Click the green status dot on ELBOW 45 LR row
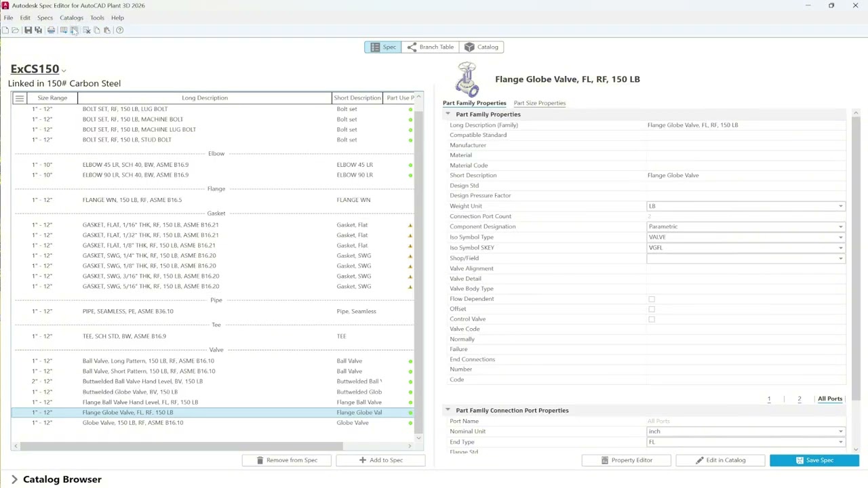This screenshot has width=868, height=488. coord(410,165)
